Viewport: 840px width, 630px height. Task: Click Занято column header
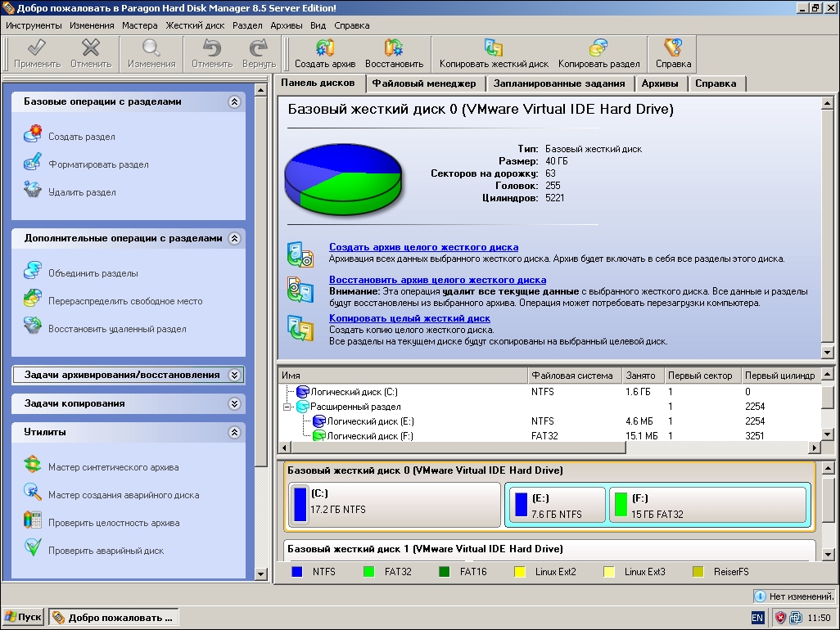pyautogui.click(x=643, y=376)
